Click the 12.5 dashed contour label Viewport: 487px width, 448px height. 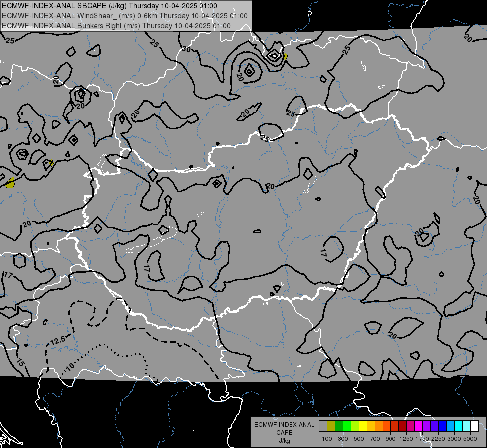[58, 341]
